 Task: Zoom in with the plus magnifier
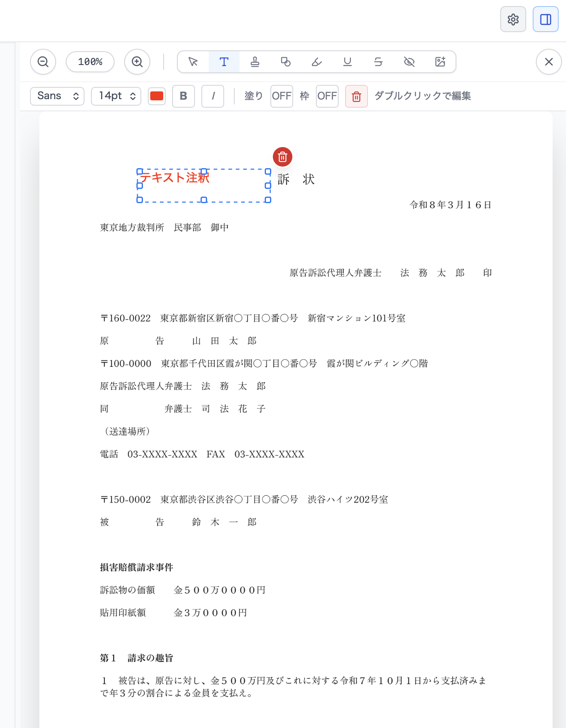click(137, 62)
